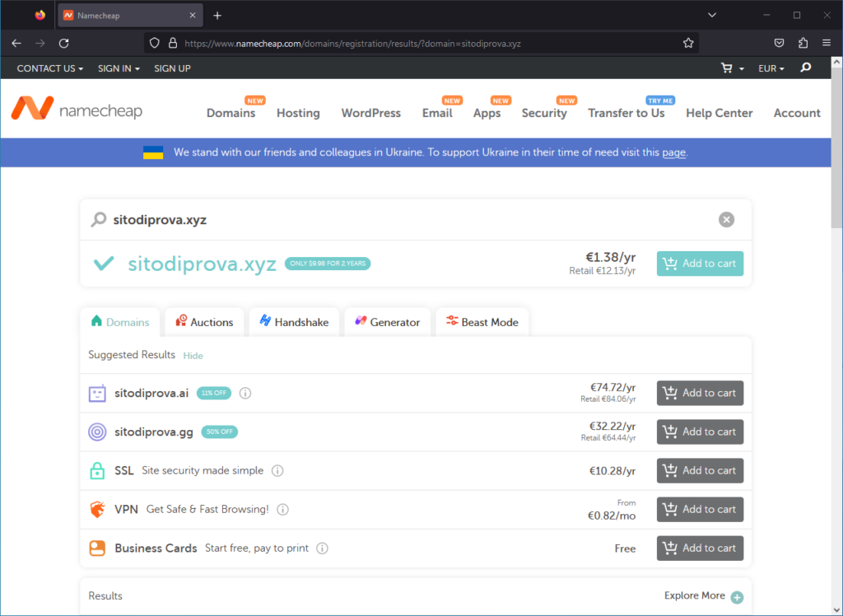Click the padlock connection icon in address bar
The image size is (843, 616).
[173, 43]
